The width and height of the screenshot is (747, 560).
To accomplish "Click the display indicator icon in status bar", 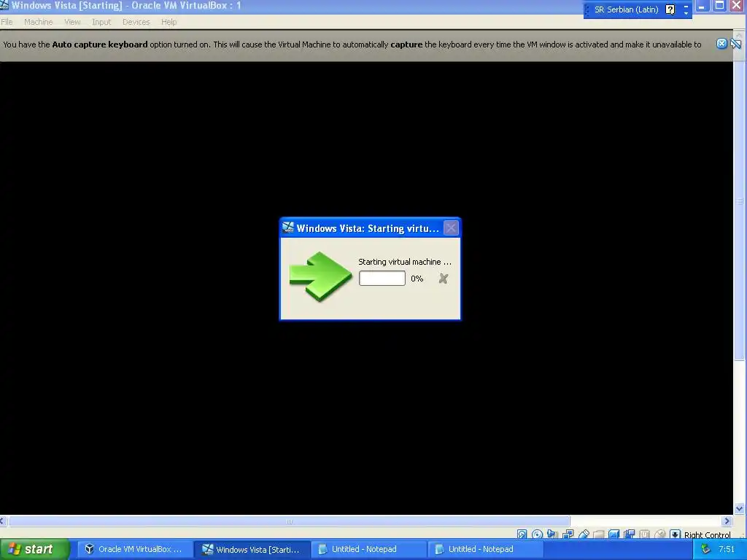I will coord(614,534).
